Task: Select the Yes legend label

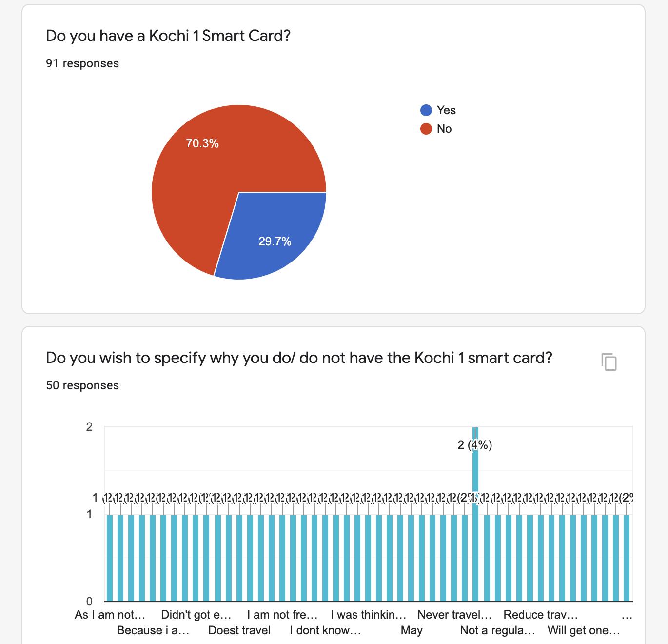Action: (446, 110)
